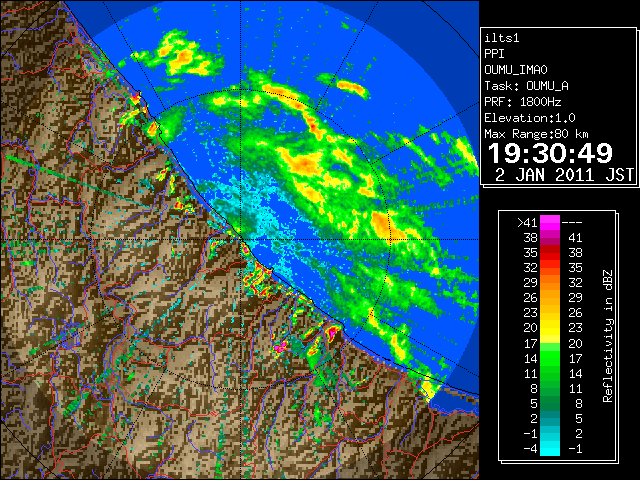Click the 19:30:49 timestamp
Image resolution: width=640 pixels, height=480 pixels.
click(x=550, y=153)
